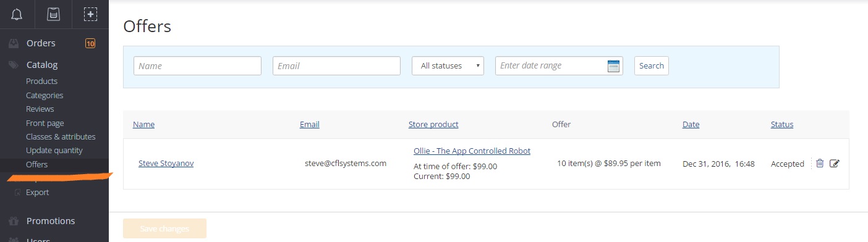Open the notifications bell icon
Image resolution: width=868 pixels, height=242 pixels.
(17, 14)
